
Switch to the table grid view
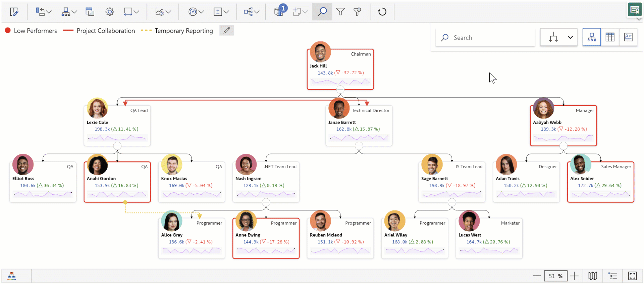[x=610, y=37]
